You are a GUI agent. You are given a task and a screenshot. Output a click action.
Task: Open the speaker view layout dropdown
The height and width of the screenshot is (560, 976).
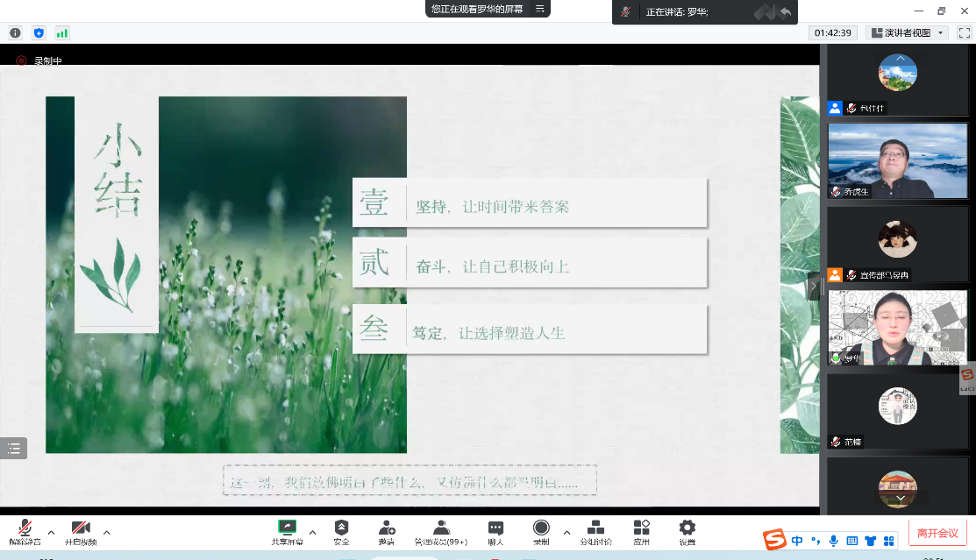[x=907, y=32]
